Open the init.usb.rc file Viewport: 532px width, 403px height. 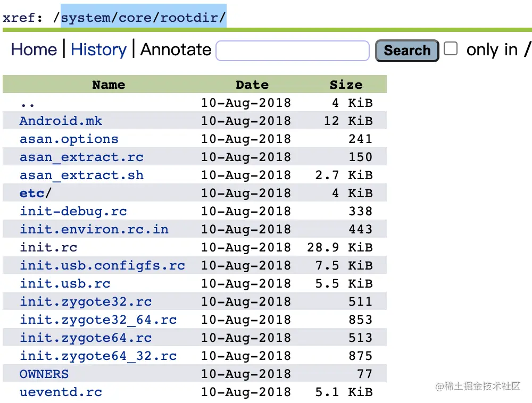tap(65, 284)
